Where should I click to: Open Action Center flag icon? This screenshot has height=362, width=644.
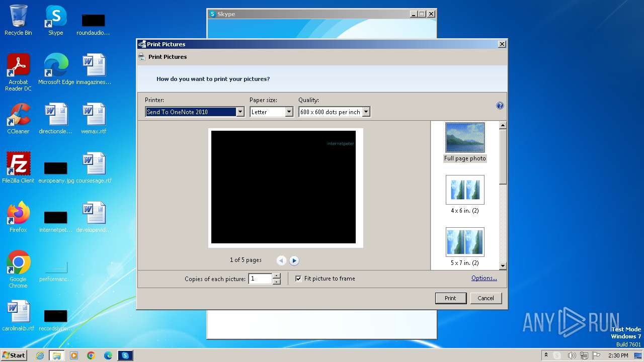(596, 355)
